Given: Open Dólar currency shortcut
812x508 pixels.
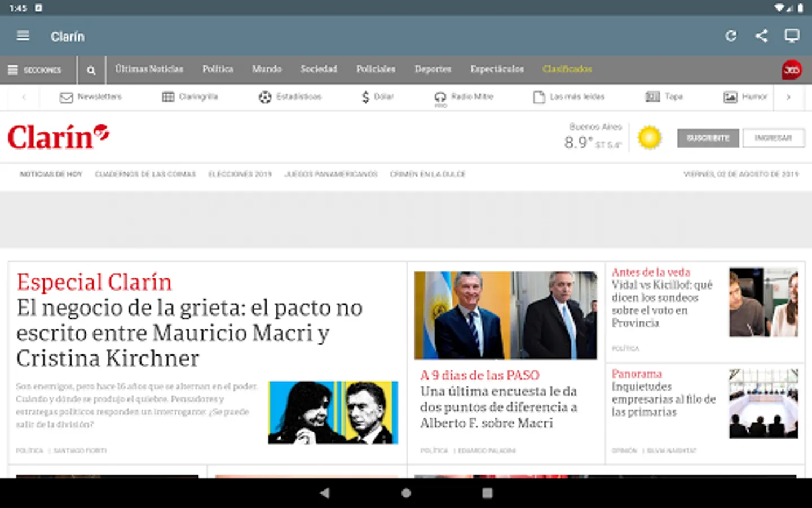Looking at the screenshot, I should coord(377,97).
